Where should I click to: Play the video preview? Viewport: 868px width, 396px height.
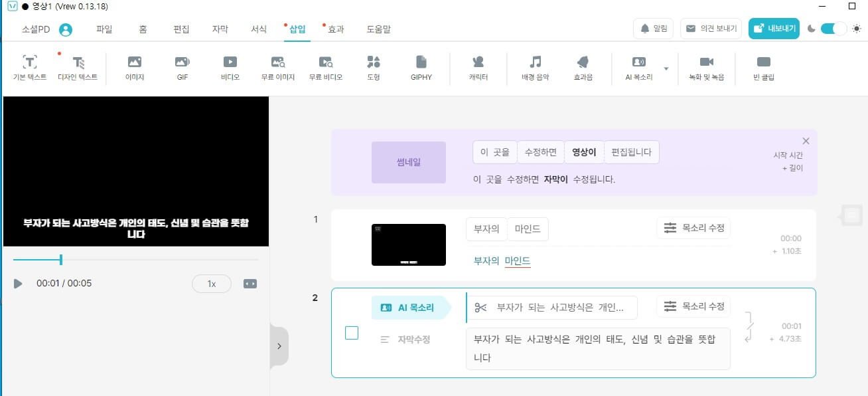tap(18, 284)
